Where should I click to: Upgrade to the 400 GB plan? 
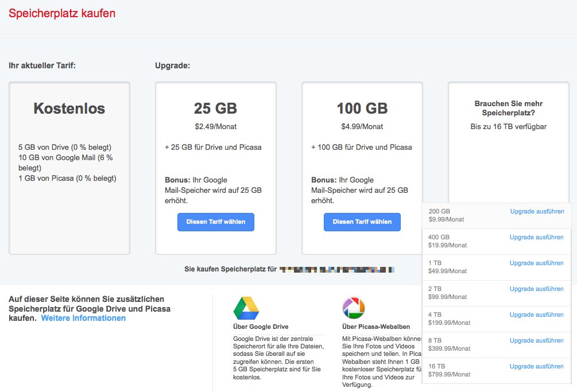[x=536, y=237]
